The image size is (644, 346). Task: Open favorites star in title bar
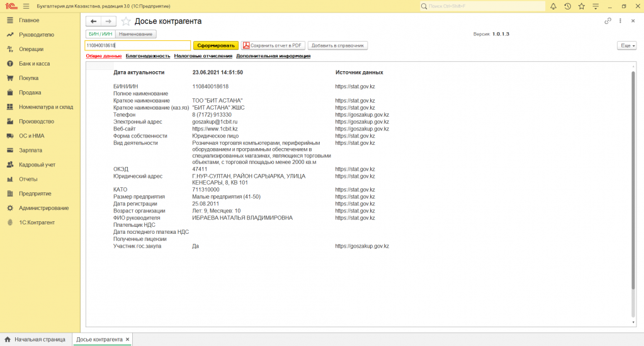pos(582,6)
